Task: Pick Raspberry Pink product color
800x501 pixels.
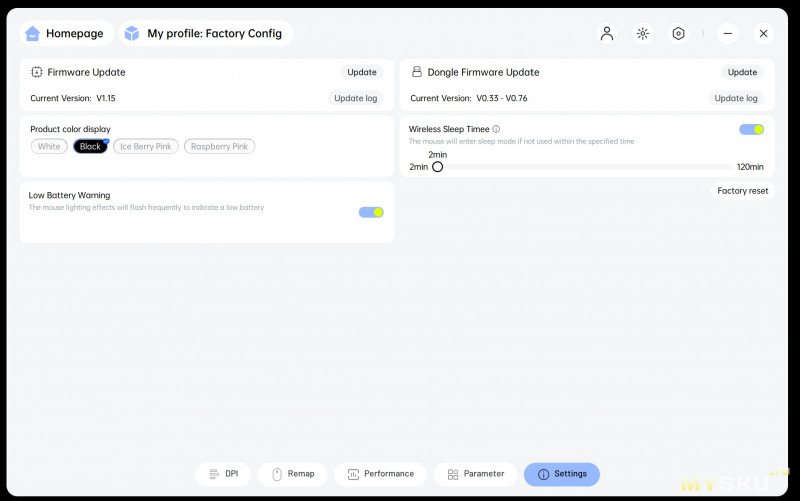Action: click(x=219, y=146)
